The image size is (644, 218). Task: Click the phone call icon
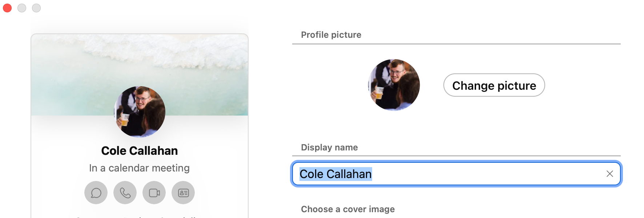(125, 193)
